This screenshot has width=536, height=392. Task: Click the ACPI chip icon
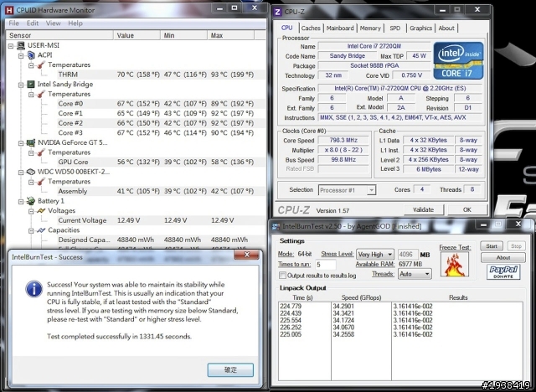(31, 55)
